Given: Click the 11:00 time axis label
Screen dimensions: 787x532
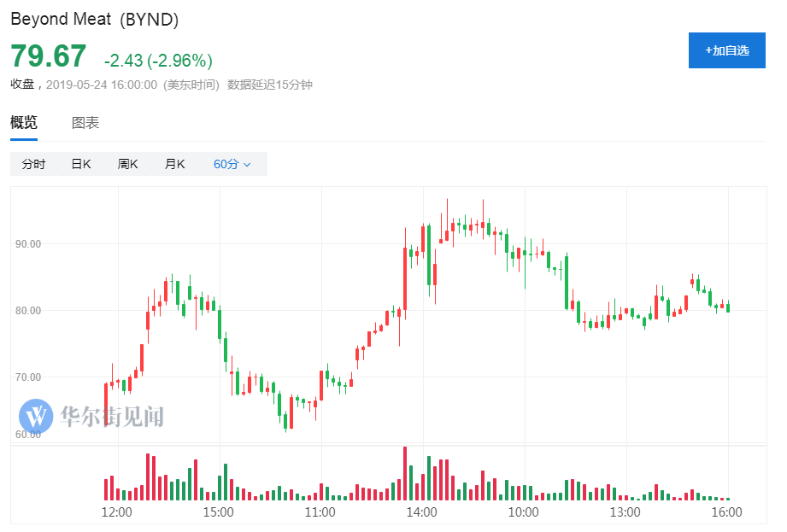Looking at the screenshot, I should [x=320, y=512].
